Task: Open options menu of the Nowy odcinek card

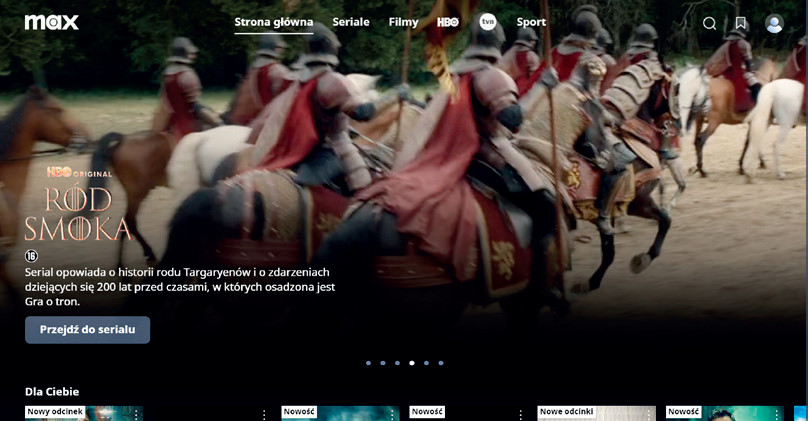Action: 136,414
